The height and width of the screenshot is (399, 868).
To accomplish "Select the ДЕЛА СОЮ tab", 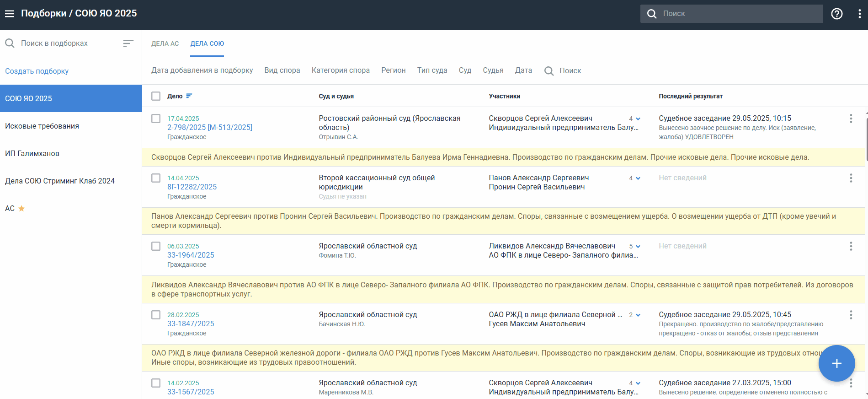I will click(x=207, y=43).
